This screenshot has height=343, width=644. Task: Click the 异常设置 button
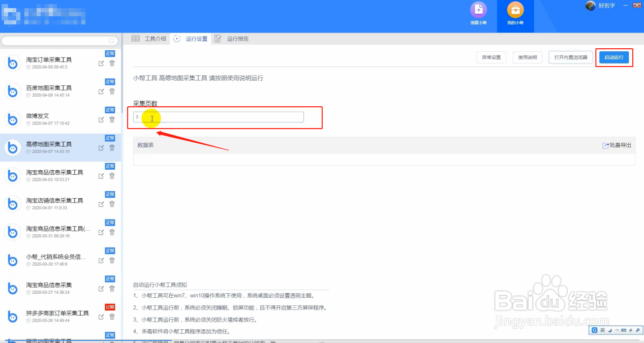pos(491,57)
